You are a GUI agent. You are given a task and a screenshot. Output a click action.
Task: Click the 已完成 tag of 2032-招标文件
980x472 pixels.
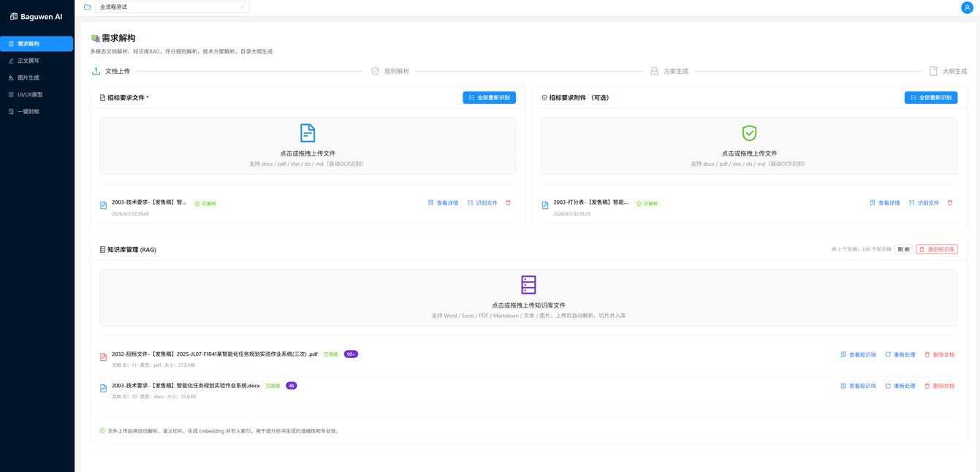point(331,354)
